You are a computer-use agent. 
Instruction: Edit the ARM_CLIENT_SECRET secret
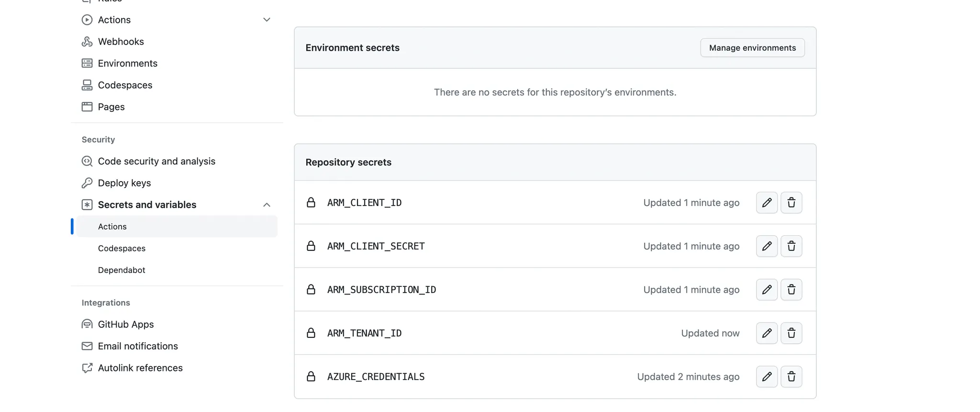pos(767,246)
